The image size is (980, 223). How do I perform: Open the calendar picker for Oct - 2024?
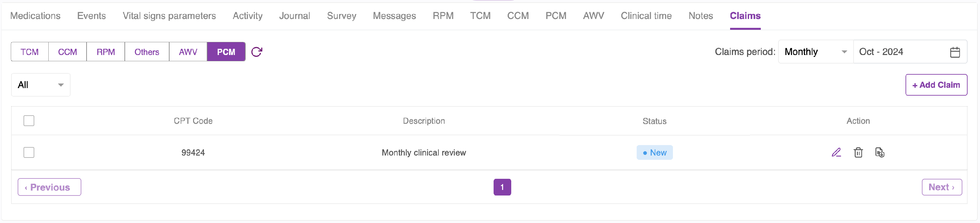pos(955,52)
